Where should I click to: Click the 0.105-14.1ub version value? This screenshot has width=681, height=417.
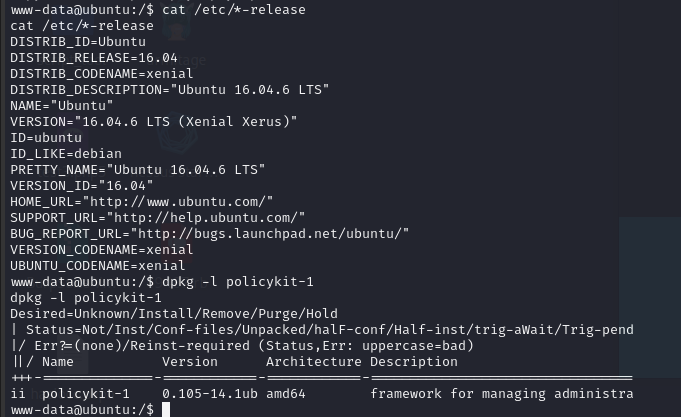point(208,394)
